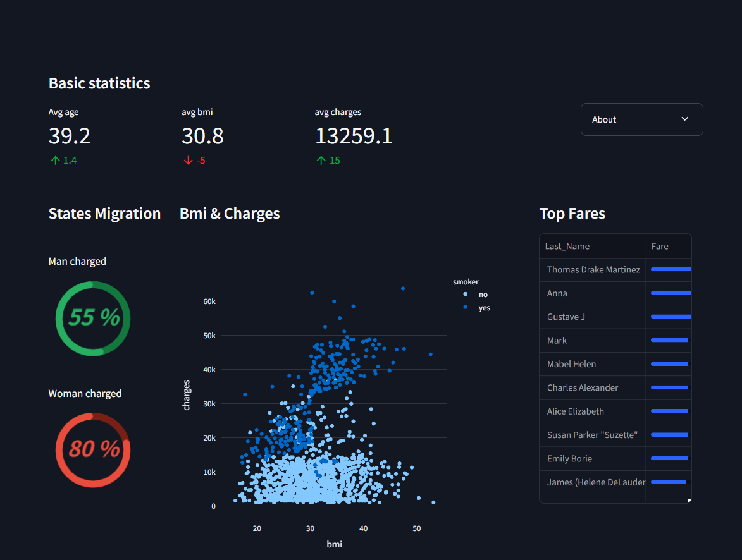742x560 pixels.
Task: Click the fare bar in Anna row
Action: (x=671, y=293)
